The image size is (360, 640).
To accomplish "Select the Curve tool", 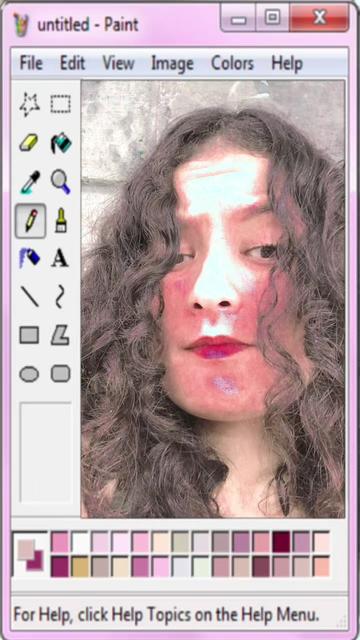I will (60, 296).
